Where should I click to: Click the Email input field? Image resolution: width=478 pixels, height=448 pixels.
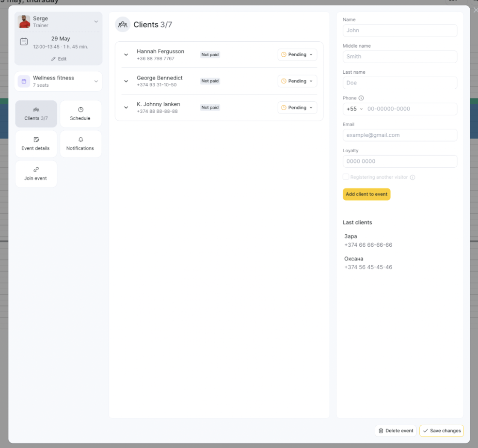pyautogui.click(x=399, y=135)
